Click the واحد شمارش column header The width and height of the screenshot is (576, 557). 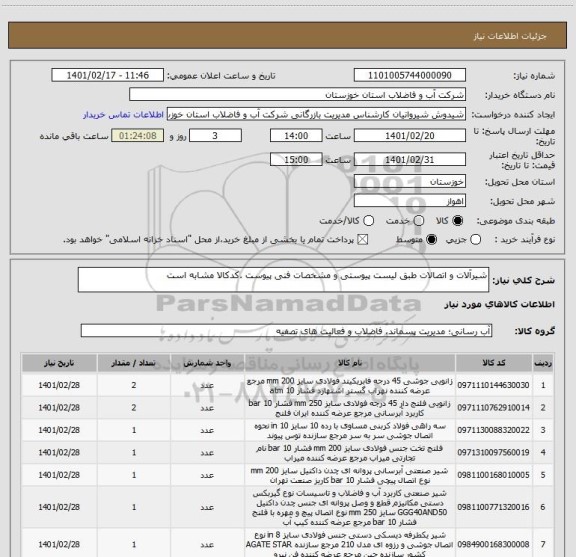[x=207, y=363]
